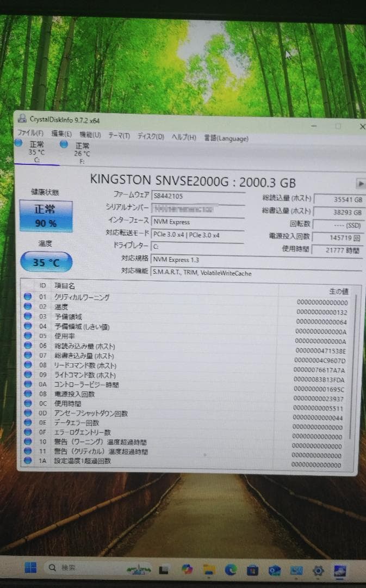Click status circle of 06 総読み込み量 (ホスト)

click(27, 345)
